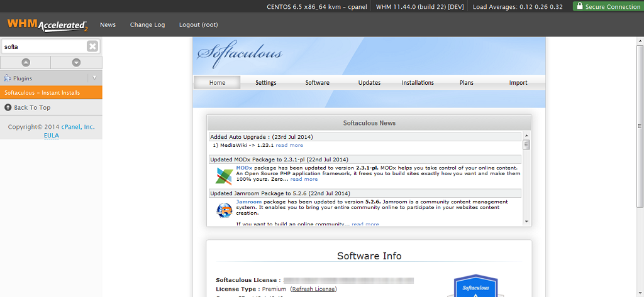Image resolution: width=644 pixels, height=297 pixels.
Task: Click the news panel scrollbar down arrow
Action: tap(526, 221)
